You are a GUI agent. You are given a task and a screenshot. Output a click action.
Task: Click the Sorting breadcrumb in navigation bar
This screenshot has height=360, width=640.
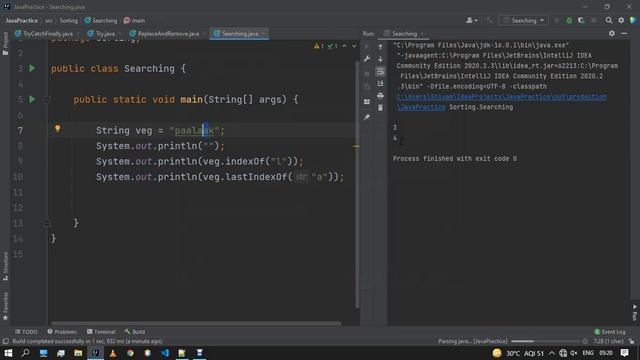pos(69,20)
